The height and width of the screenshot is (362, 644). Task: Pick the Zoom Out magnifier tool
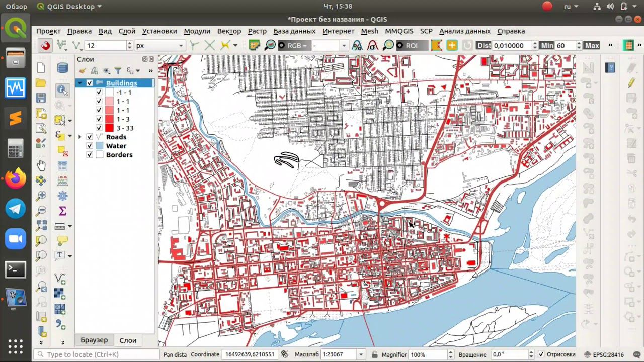41,211
